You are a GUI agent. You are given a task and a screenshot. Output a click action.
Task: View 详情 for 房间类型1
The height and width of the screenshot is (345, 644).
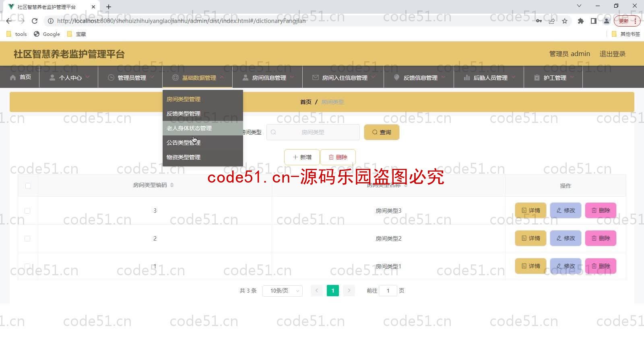pyautogui.click(x=530, y=266)
